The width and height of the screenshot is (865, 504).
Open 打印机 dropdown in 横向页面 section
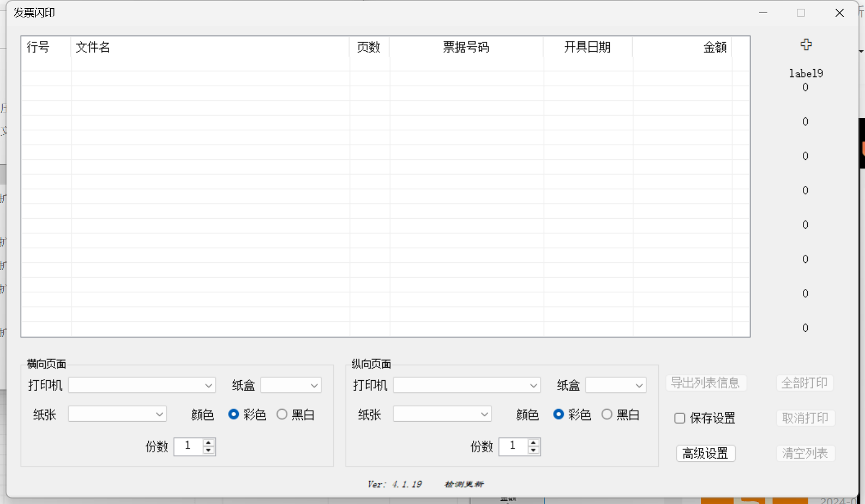142,386
